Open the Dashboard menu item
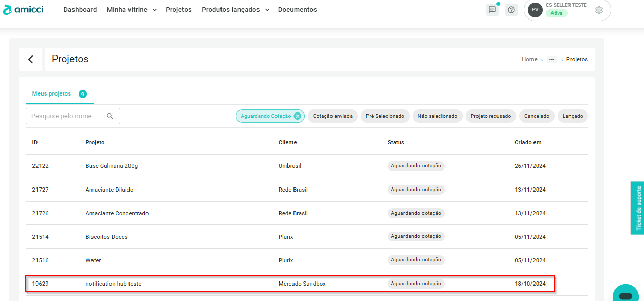This screenshot has height=301, width=644. pyautogui.click(x=80, y=10)
